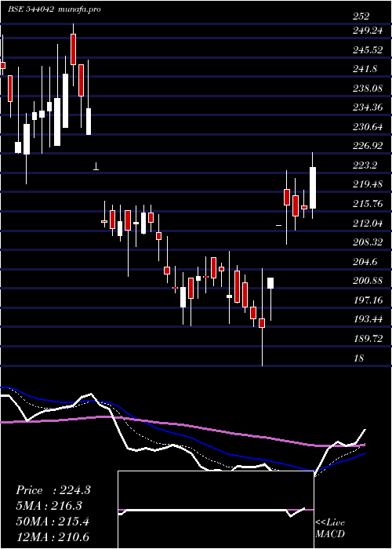This screenshot has height=549, width=392.
Task: Click the 252 top price label
Action: coord(361,16)
